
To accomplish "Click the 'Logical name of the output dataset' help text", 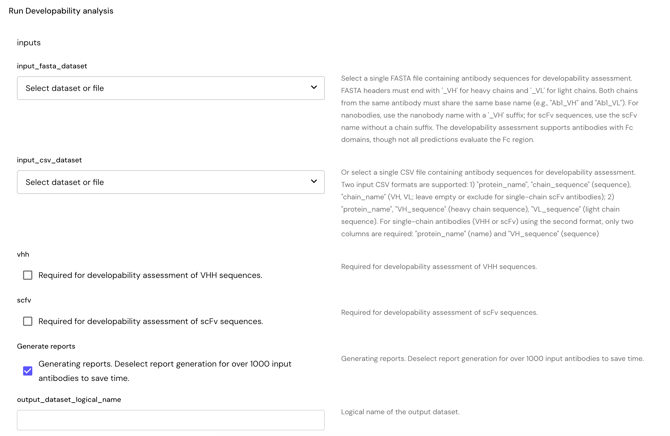I will (x=400, y=412).
